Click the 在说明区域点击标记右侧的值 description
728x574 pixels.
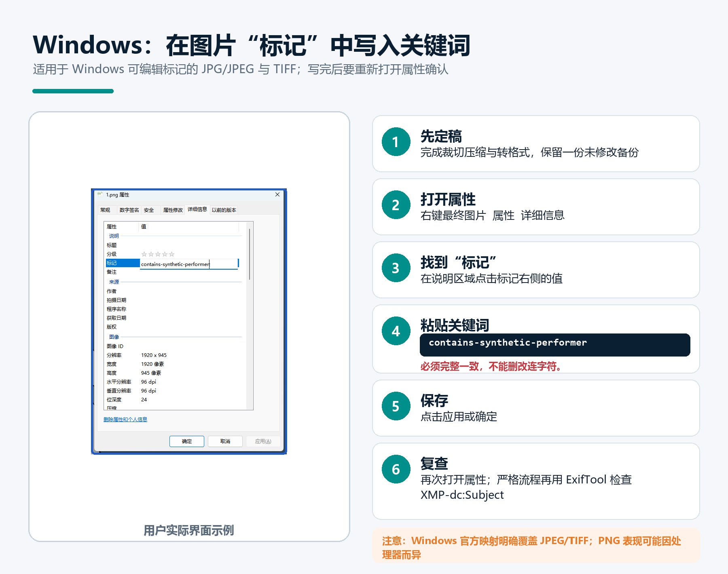click(491, 279)
